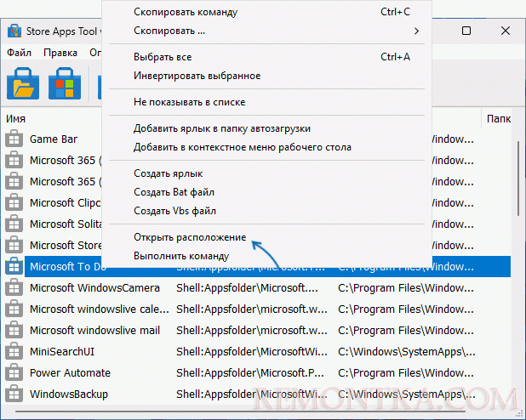Select Инвертировать выбранное menu entry
Viewport: 526px width, 420px height.
(x=266, y=76)
